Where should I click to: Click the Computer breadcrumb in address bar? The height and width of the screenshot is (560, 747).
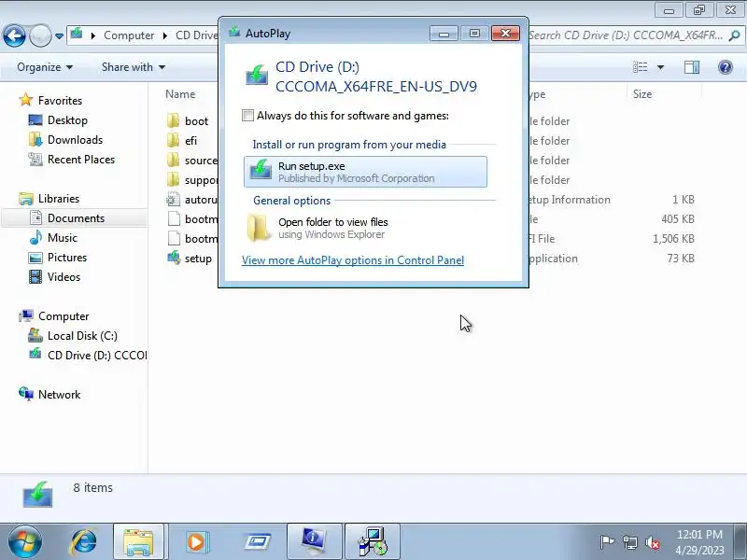coord(129,35)
